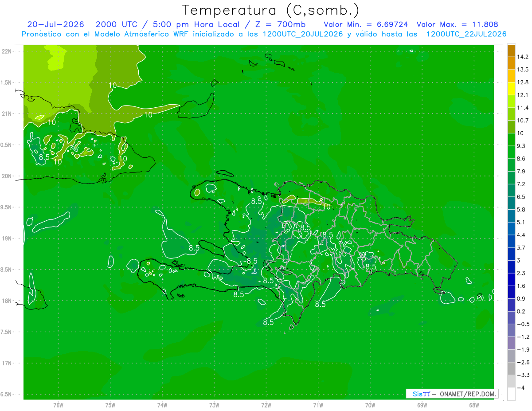
Task: Click the legend value "-3.3"
Action: click(523, 375)
